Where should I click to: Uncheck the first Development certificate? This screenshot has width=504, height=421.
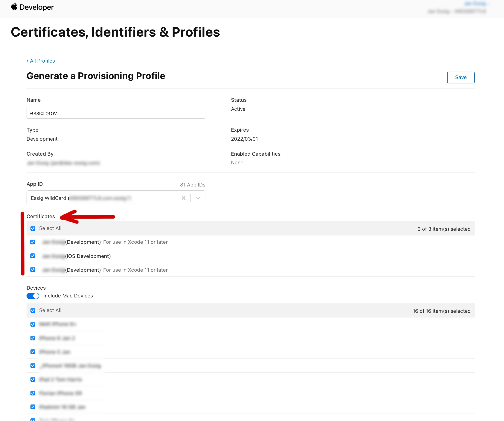pyautogui.click(x=33, y=242)
